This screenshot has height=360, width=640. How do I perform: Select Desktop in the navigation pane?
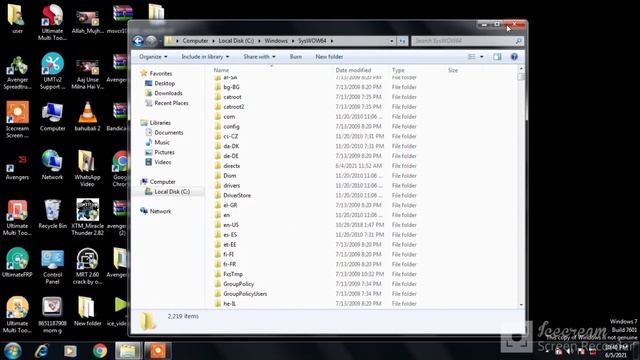click(x=160, y=83)
